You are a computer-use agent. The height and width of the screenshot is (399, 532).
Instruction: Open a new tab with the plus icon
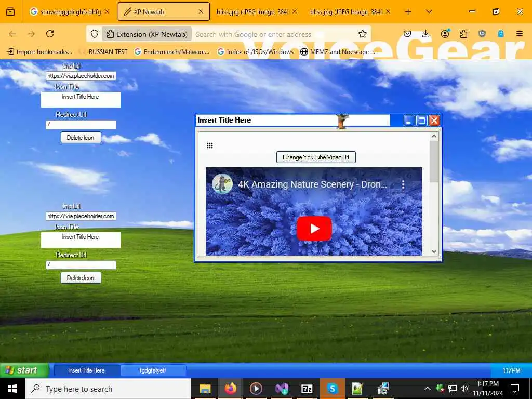[x=408, y=12]
